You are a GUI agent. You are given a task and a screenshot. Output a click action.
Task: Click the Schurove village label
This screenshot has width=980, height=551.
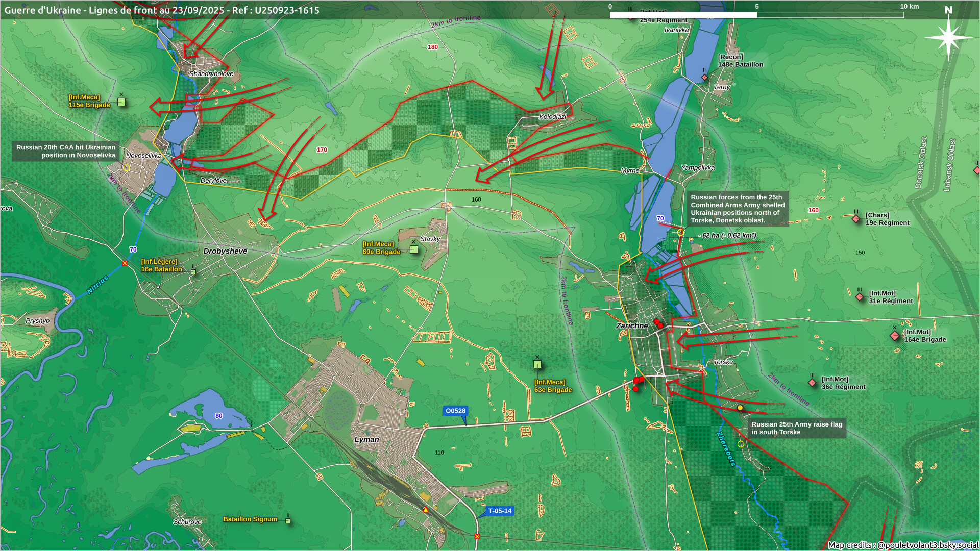(187, 521)
